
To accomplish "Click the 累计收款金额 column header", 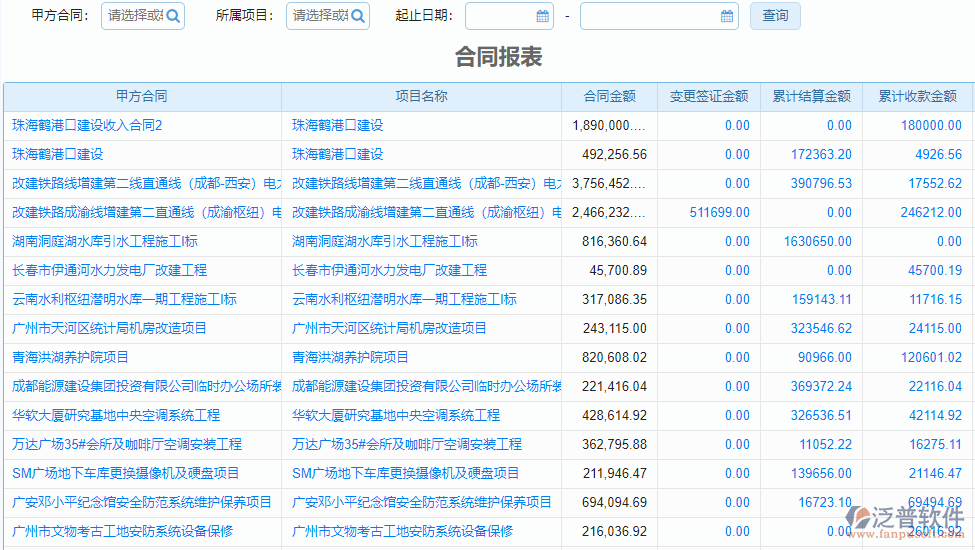I will 917,97.
